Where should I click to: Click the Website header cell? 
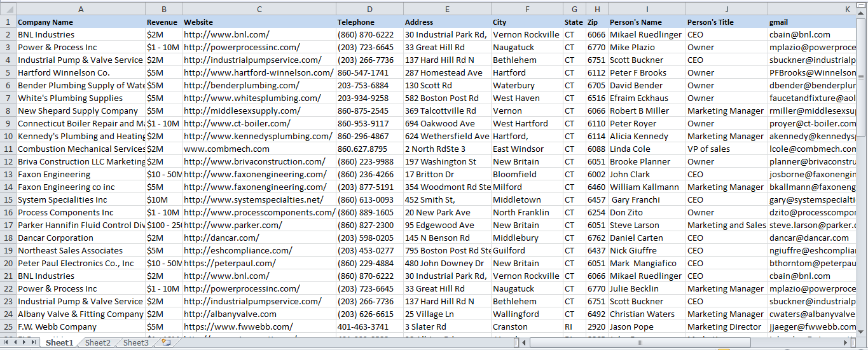(259, 22)
